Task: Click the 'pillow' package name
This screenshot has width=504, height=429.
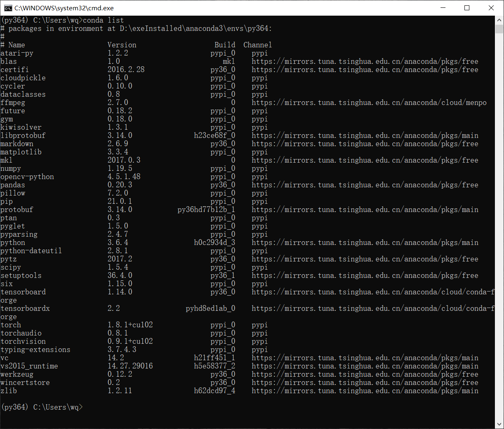Action: point(13,193)
